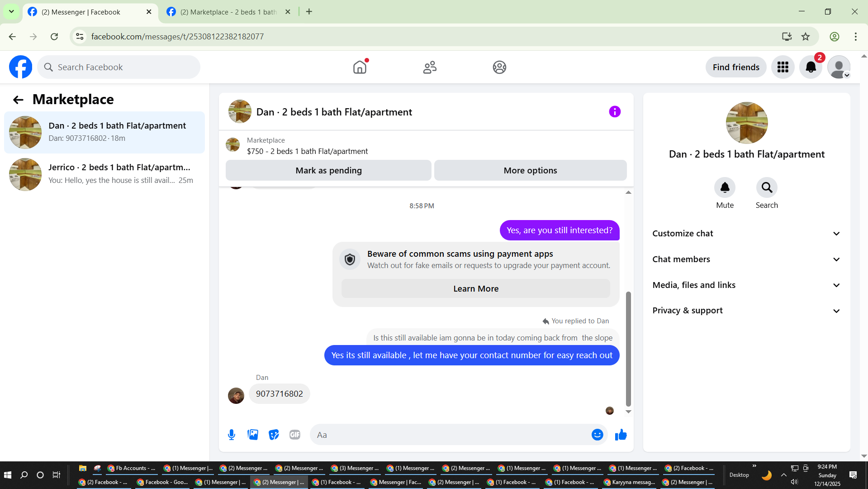Open Windows Start menu
Screen dimensions: 868x489
[8, 475]
